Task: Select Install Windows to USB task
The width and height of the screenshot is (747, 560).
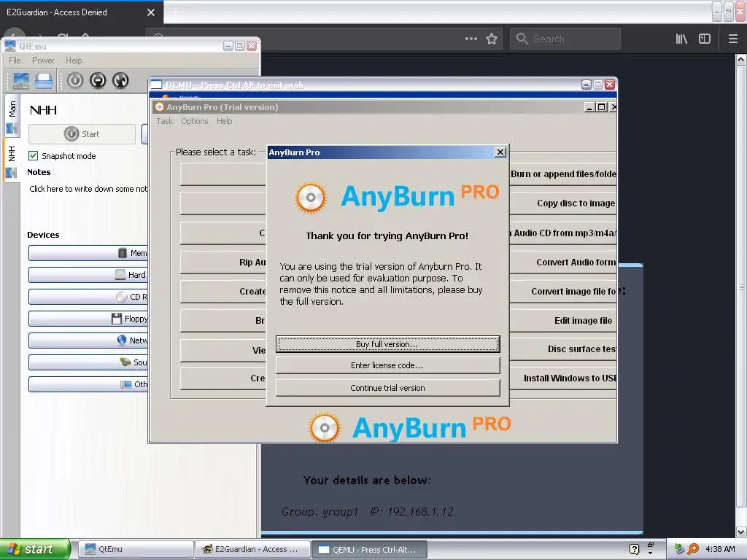Action: click(563, 378)
